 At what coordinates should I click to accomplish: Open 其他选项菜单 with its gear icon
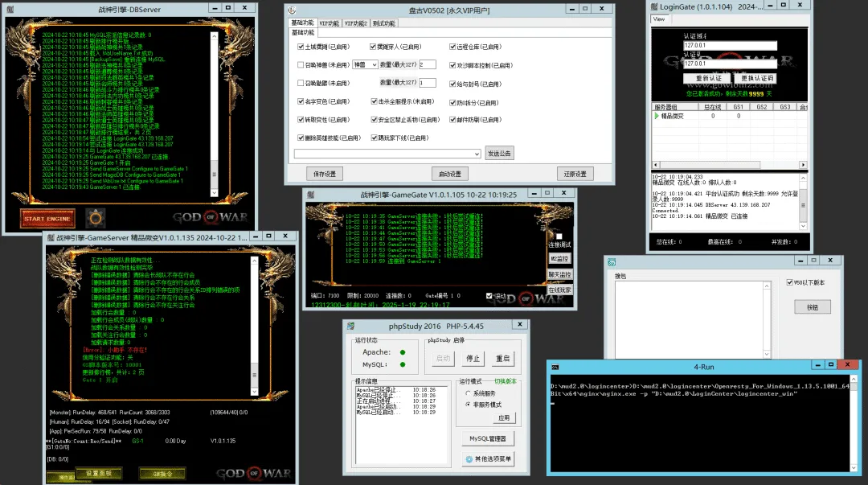(469, 459)
